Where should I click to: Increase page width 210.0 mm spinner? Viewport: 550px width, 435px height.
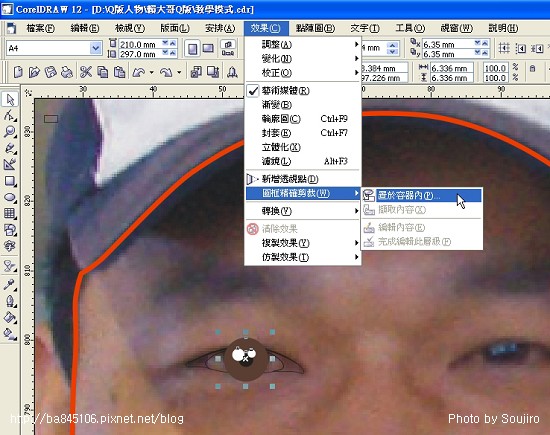(173, 43)
